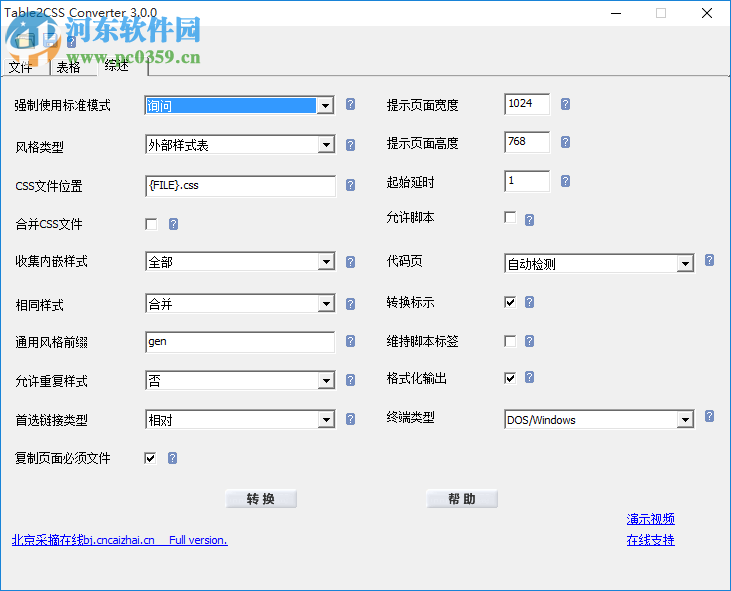731x591 pixels.
Task: Open the 首选链接类型 dropdown
Action: [326, 419]
